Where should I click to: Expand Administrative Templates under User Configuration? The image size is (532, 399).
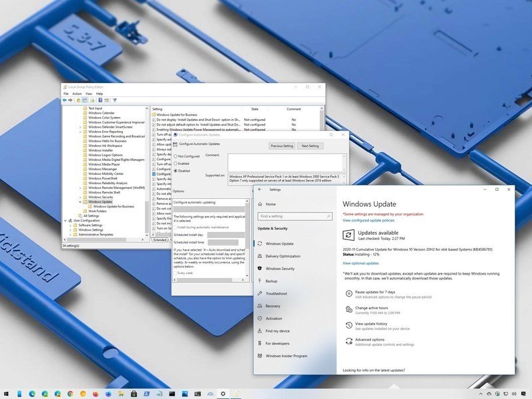click(70, 235)
